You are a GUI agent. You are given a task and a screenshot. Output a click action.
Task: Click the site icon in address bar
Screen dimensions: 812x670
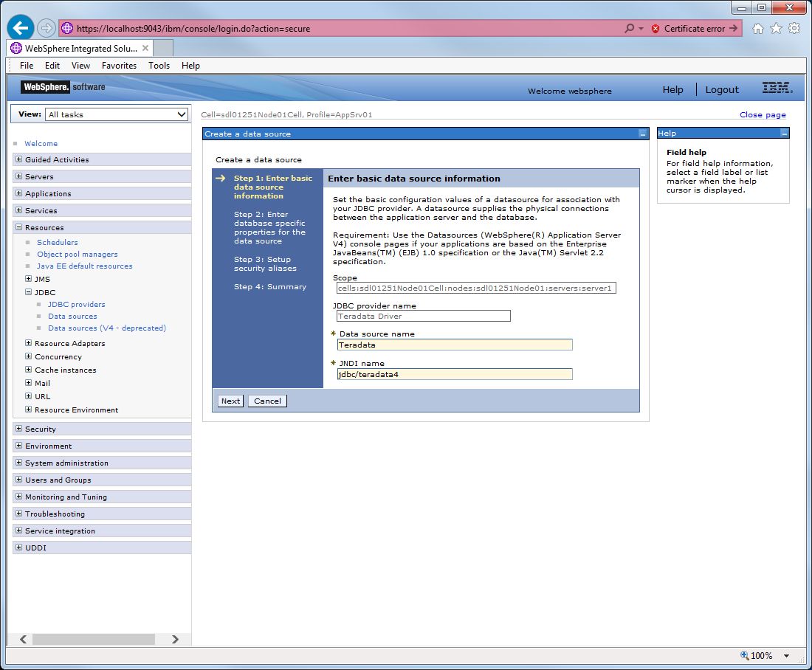[x=67, y=29]
